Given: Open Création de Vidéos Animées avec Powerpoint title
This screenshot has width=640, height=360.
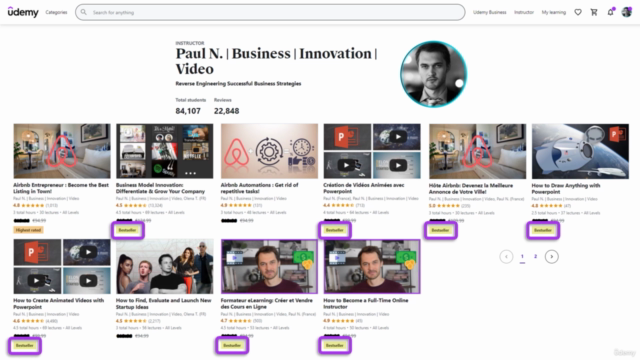Looking at the screenshot, I should (364, 188).
